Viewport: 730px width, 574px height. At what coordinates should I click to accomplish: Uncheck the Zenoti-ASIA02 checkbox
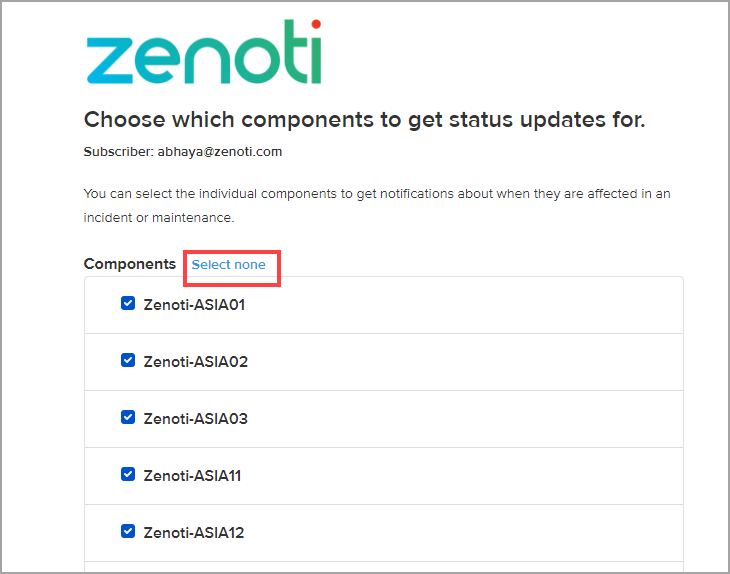128,360
